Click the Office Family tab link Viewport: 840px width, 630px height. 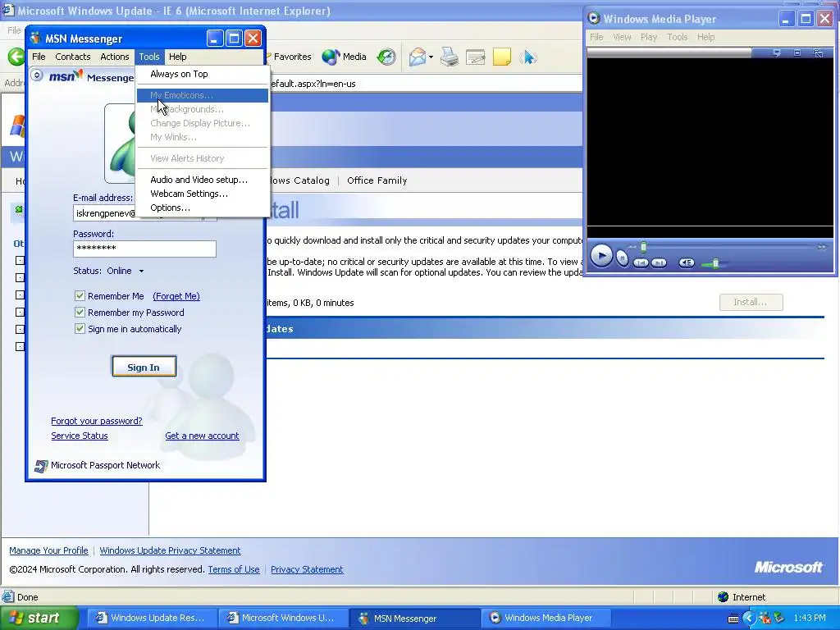[377, 180]
